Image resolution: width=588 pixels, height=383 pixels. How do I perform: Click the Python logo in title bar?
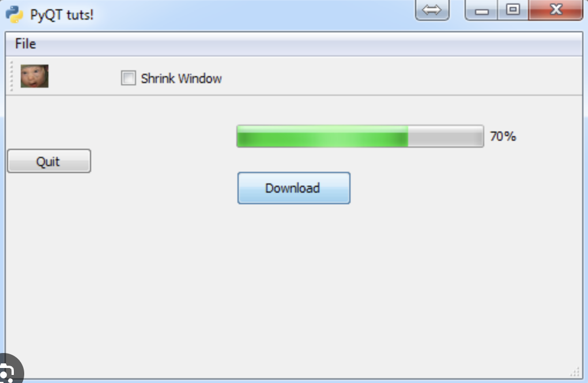pos(14,14)
